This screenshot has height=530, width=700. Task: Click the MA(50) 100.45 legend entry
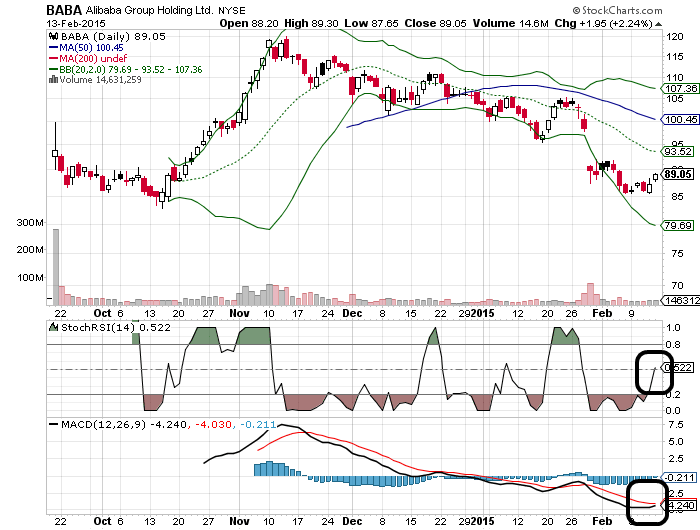pyautogui.click(x=86, y=47)
